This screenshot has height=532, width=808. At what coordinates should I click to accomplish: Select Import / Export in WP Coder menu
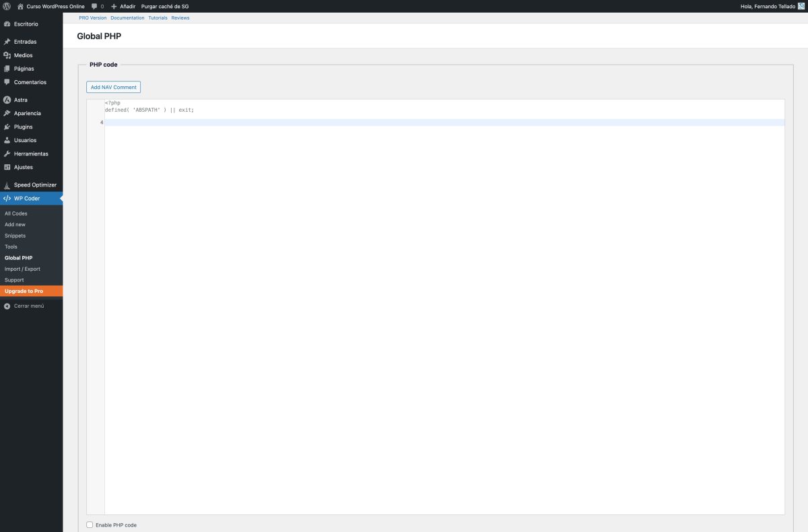point(22,269)
